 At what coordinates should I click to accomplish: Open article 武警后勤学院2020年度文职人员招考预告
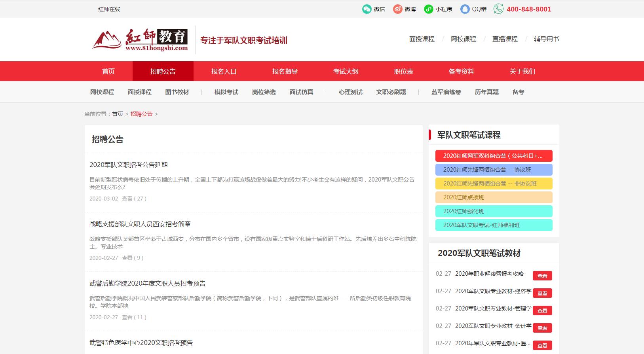[x=148, y=284]
